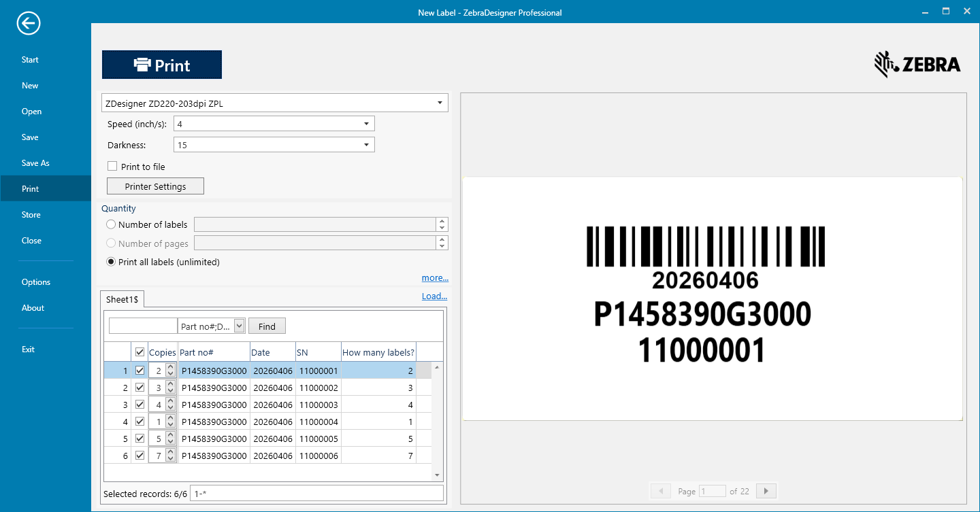
Task: Uncheck the record with SN 11000001
Action: click(140, 371)
